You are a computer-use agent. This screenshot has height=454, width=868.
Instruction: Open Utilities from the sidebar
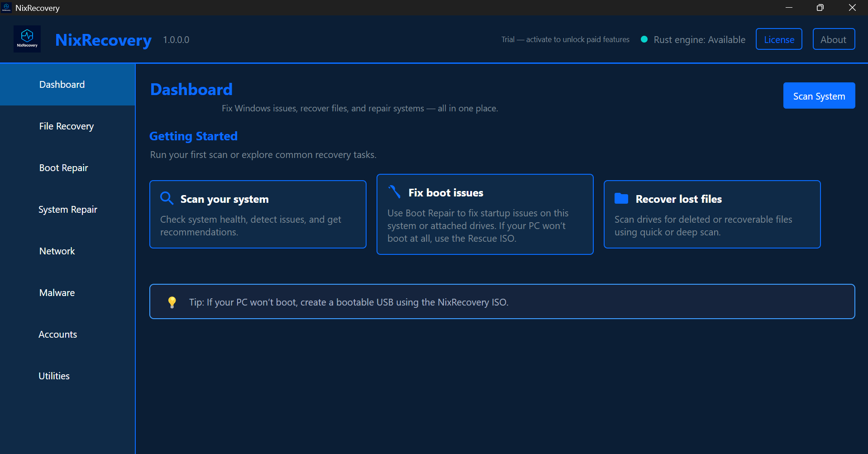point(67,376)
